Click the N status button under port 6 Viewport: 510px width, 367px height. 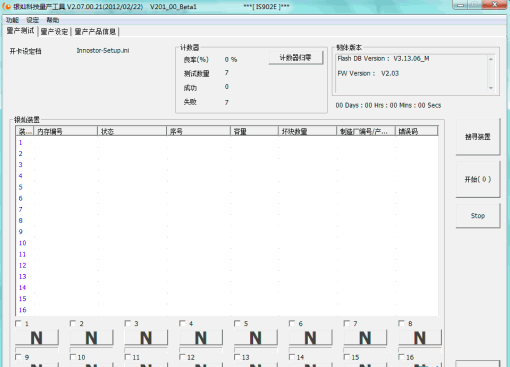pos(310,338)
